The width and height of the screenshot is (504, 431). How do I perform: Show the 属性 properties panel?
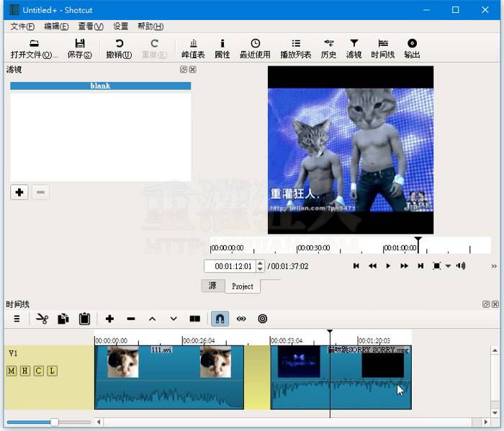222,49
